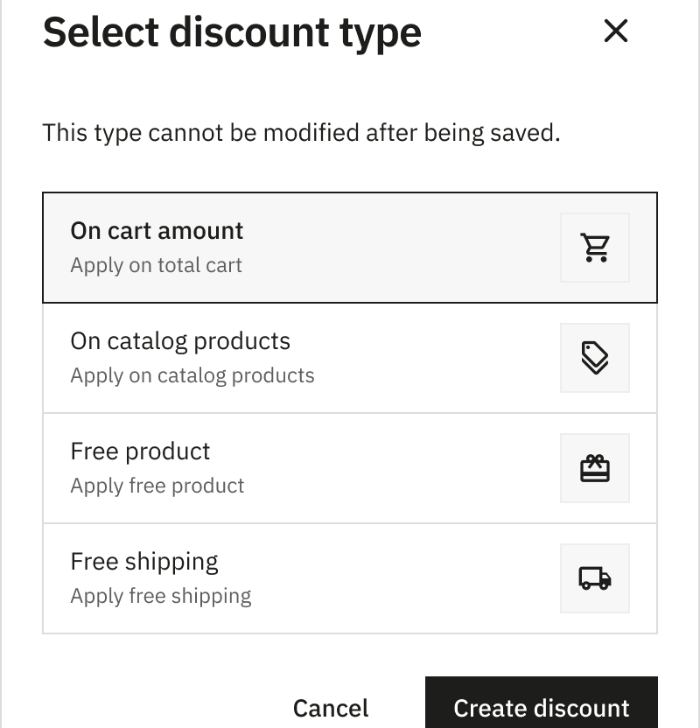Click the icon next to On catalog products
Image resolution: width=700 pixels, height=728 pixels.
[595, 358]
